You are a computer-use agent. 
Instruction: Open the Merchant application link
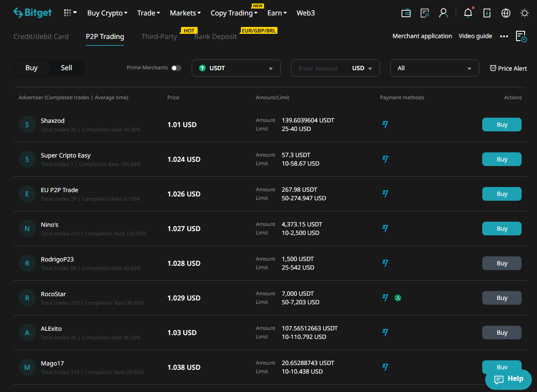click(422, 36)
